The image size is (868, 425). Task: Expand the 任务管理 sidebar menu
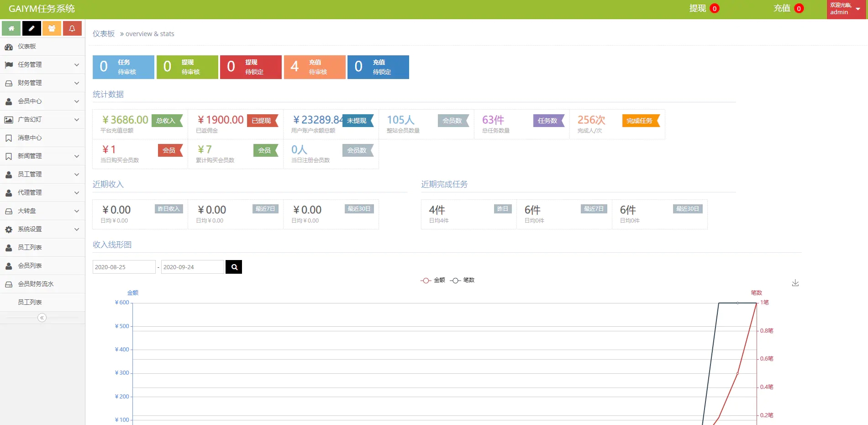pos(42,65)
